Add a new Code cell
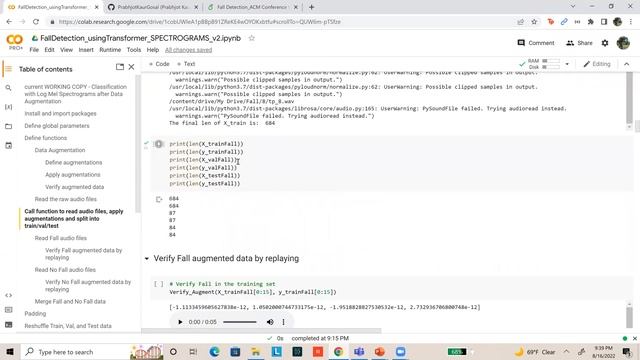The image size is (640, 360). (159, 64)
